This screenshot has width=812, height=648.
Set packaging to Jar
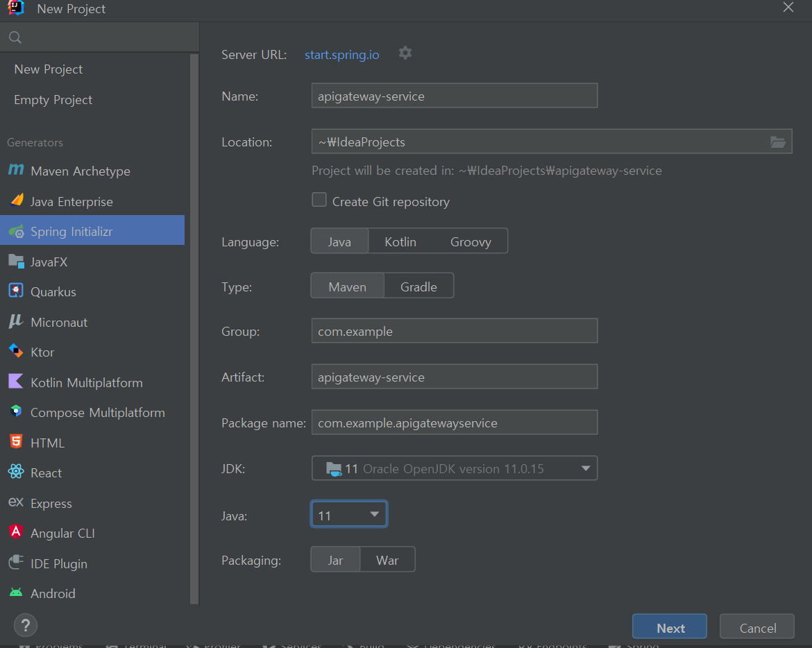point(335,560)
